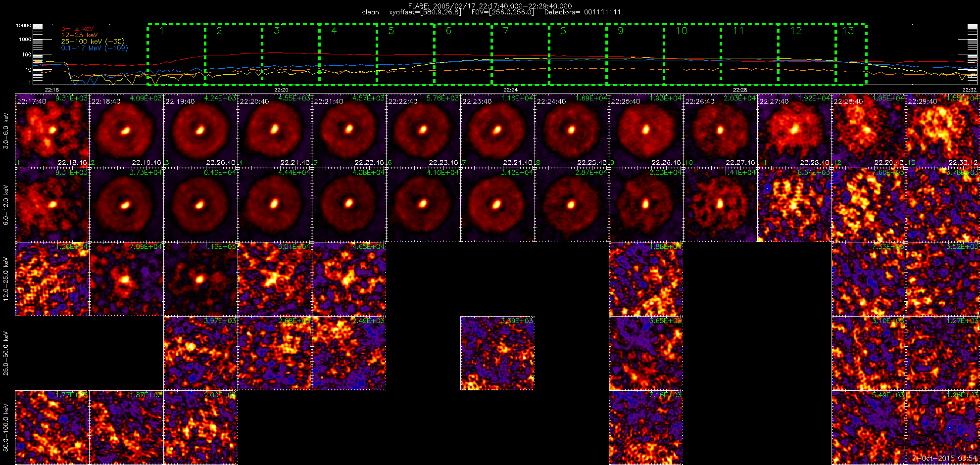Click the 12.0-25.0 keV image with peak 1.26E+04
This screenshot has width=980, height=465.
tap(52, 279)
